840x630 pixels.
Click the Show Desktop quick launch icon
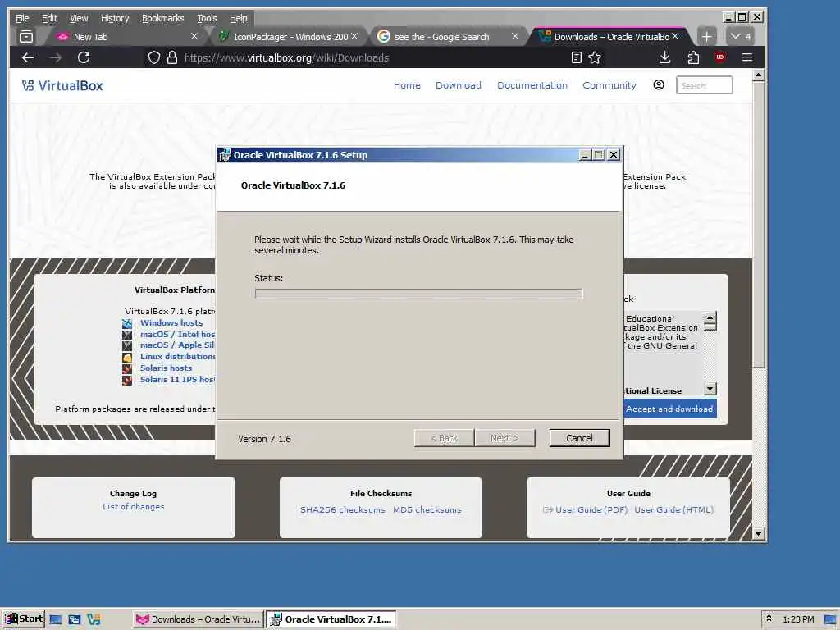tap(56, 619)
